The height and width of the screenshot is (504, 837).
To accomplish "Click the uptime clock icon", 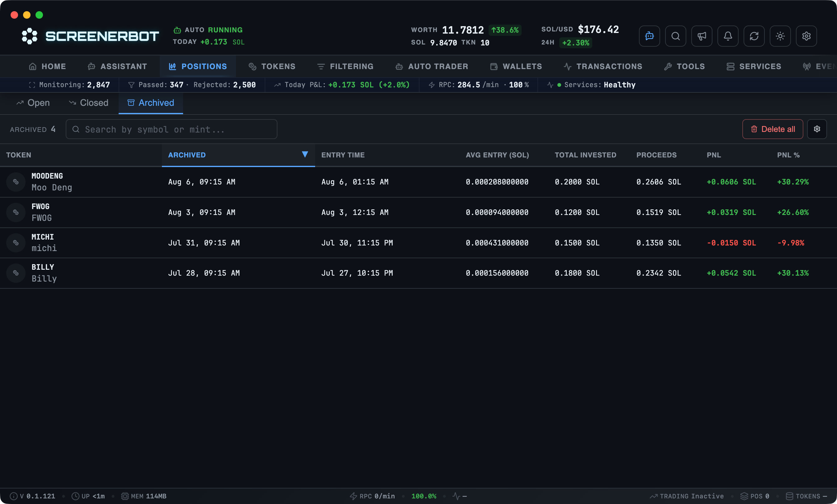I will [x=75, y=496].
